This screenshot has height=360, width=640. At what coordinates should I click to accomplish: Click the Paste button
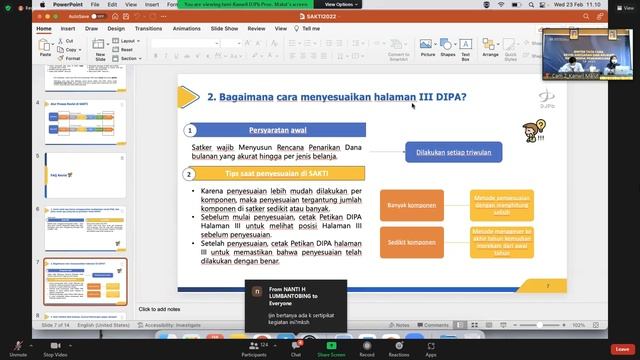[45, 48]
